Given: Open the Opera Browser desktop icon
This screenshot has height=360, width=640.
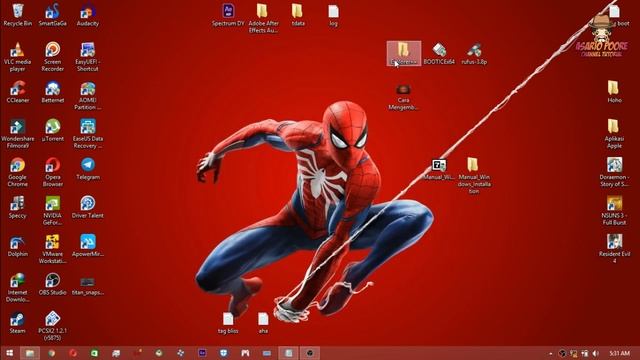Looking at the screenshot, I should click(x=53, y=172).
